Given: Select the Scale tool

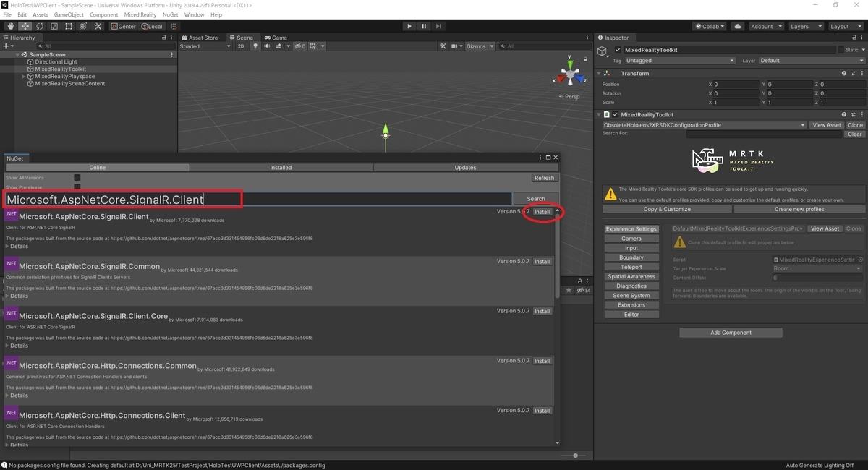Looking at the screenshot, I should click(x=54, y=26).
